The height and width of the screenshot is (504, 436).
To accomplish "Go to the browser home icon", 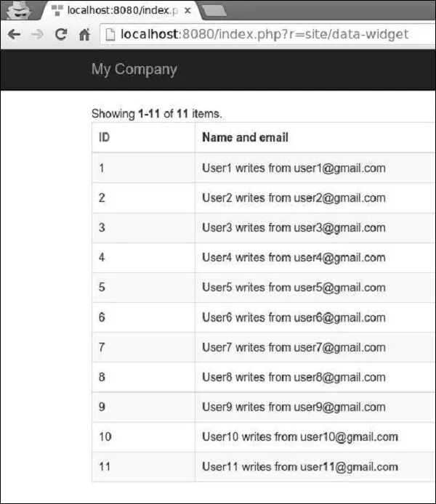I will [x=84, y=34].
